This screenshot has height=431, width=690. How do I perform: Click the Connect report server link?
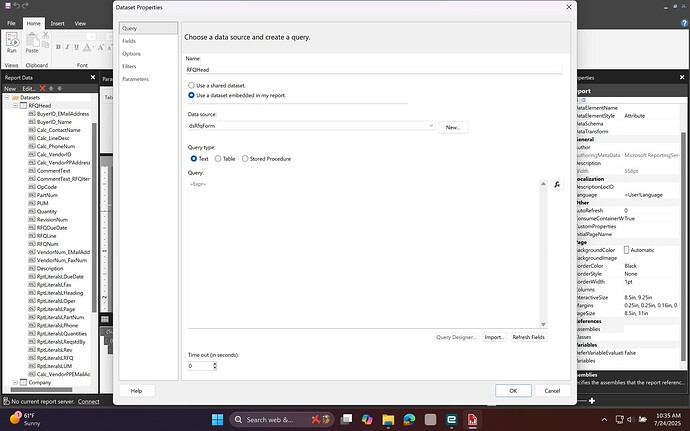pos(88,402)
